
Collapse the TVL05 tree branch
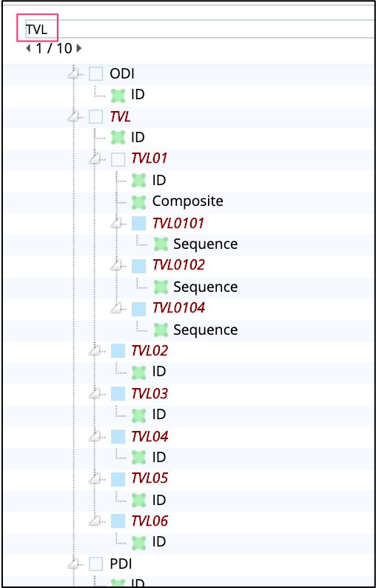coord(95,478)
